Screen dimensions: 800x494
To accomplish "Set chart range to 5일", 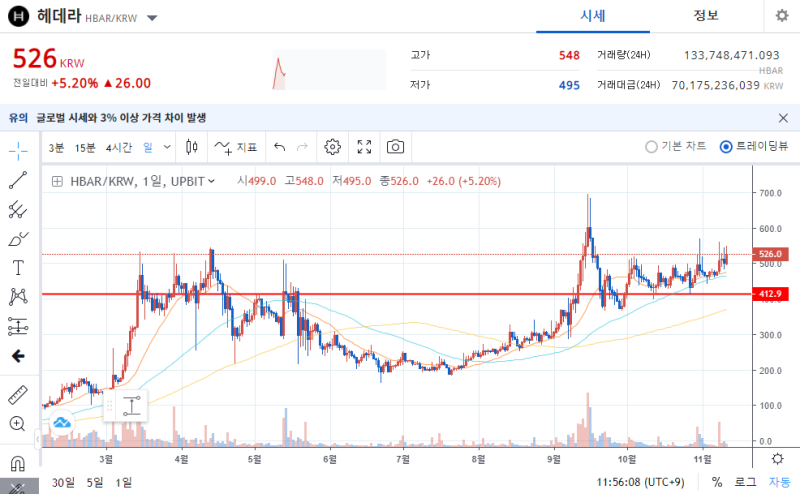I will pos(95,482).
